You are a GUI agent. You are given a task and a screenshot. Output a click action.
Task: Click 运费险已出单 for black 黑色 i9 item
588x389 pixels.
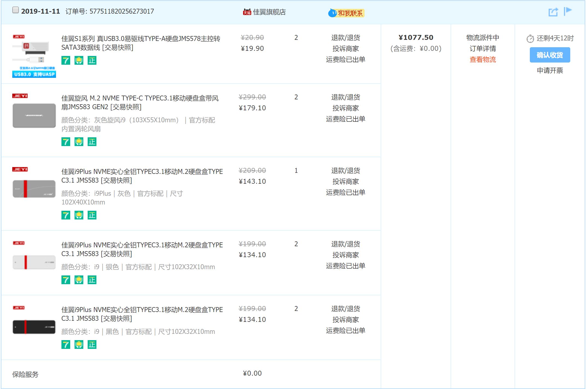point(345,331)
